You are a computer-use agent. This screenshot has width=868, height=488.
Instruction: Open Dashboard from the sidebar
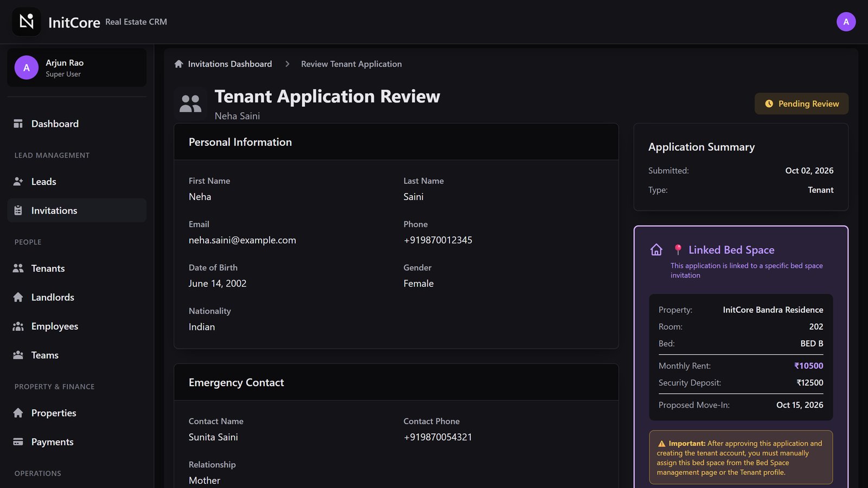(x=77, y=124)
